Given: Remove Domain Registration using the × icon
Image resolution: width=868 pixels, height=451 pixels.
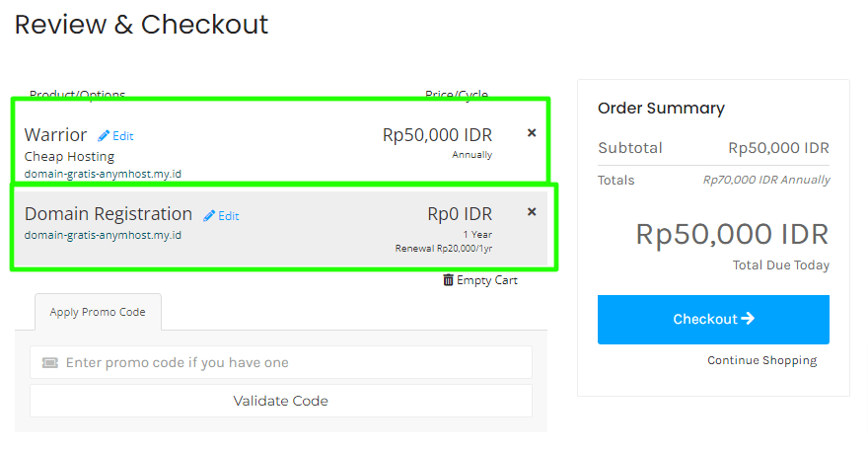Looking at the screenshot, I should [x=532, y=211].
